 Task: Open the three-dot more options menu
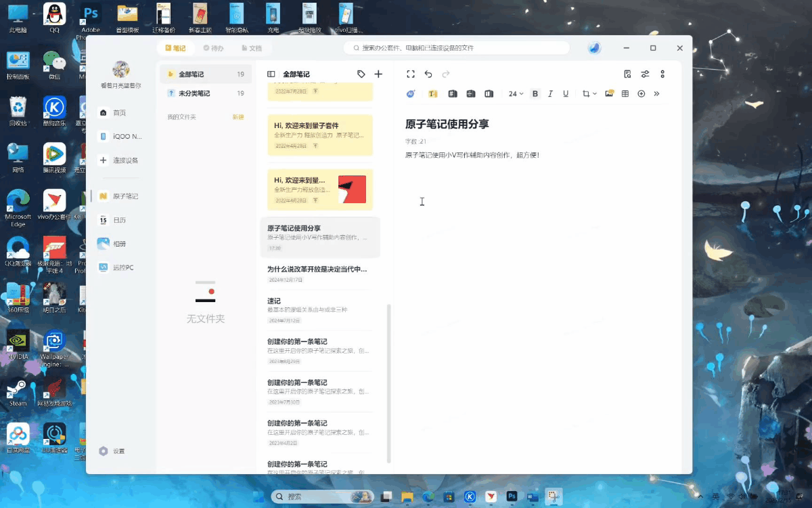point(662,74)
